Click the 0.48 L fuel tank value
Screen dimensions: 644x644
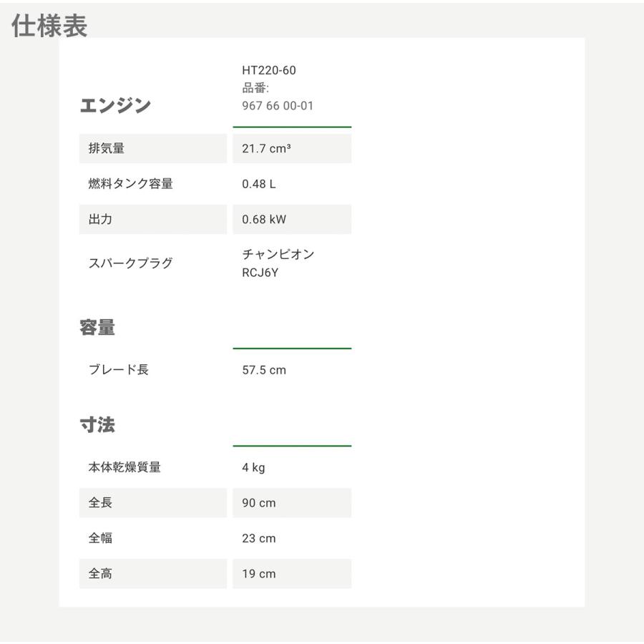click(259, 184)
